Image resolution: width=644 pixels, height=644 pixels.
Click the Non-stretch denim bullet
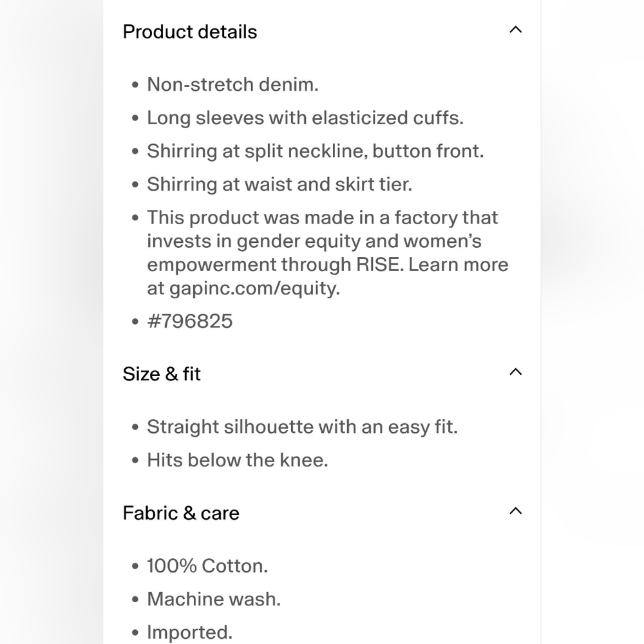[233, 84]
